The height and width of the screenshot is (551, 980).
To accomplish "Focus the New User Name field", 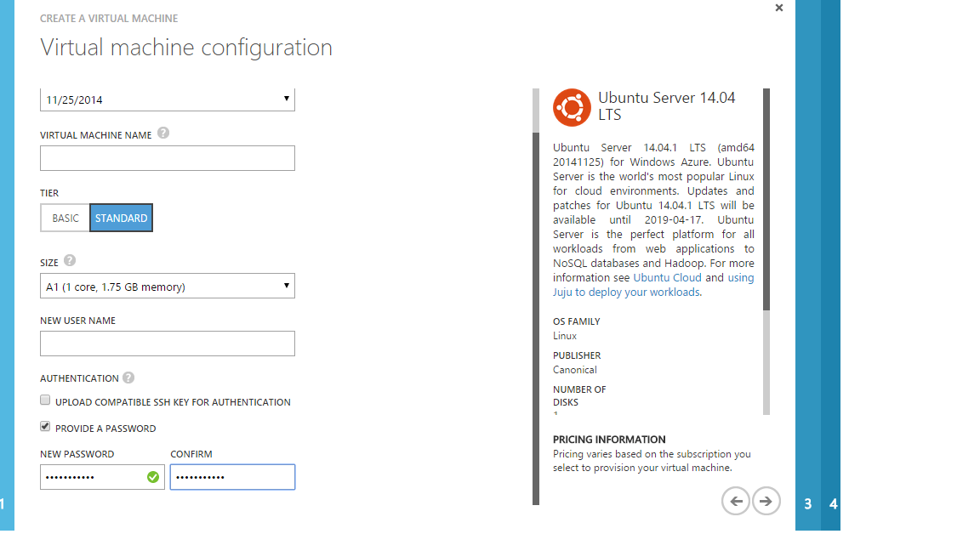I will [x=168, y=344].
